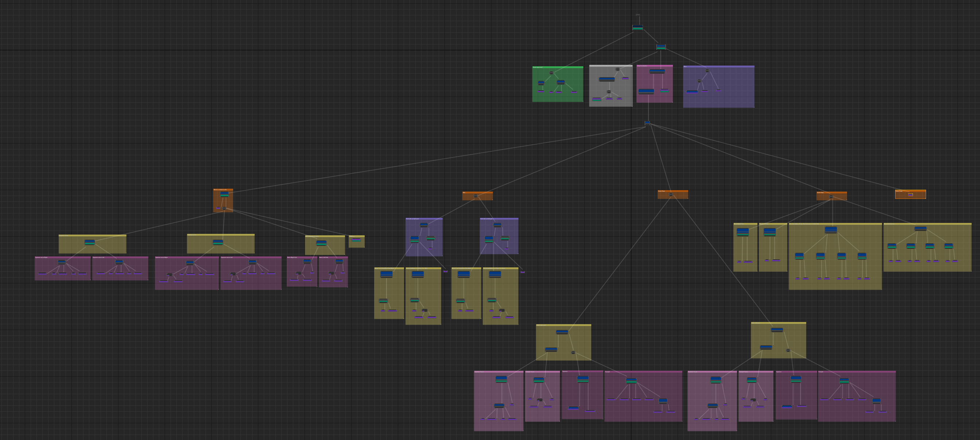Select the topmost composite node under the root
Viewport: 980px width, 440px height.
point(638,27)
